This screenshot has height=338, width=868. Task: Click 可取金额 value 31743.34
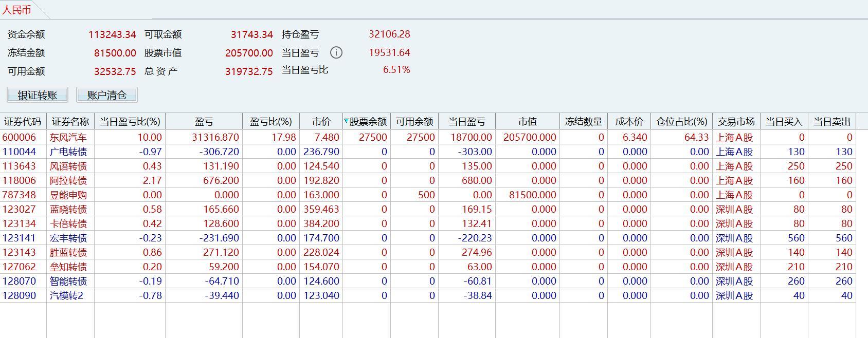[x=252, y=34]
